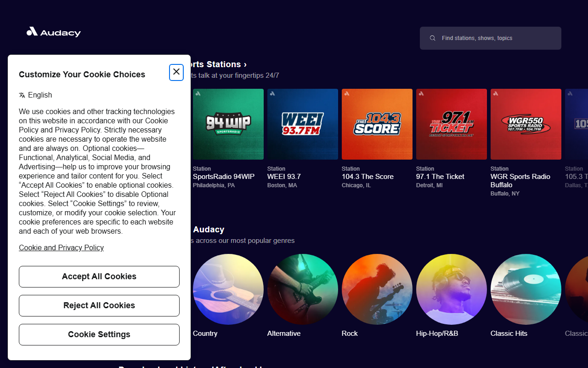Reject All Cookies
Viewport: 588px width, 368px height.
pyautogui.click(x=99, y=305)
